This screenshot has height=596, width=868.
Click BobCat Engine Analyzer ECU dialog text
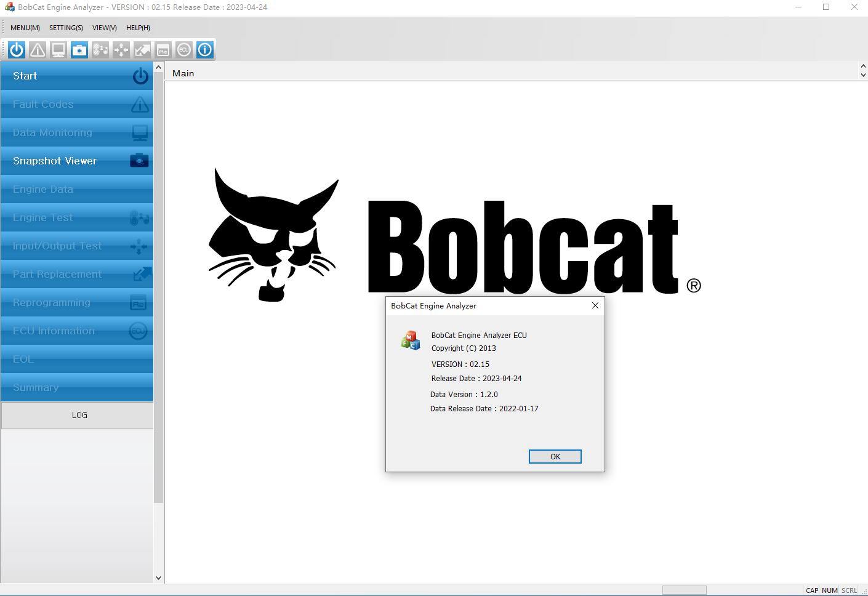tap(479, 335)
